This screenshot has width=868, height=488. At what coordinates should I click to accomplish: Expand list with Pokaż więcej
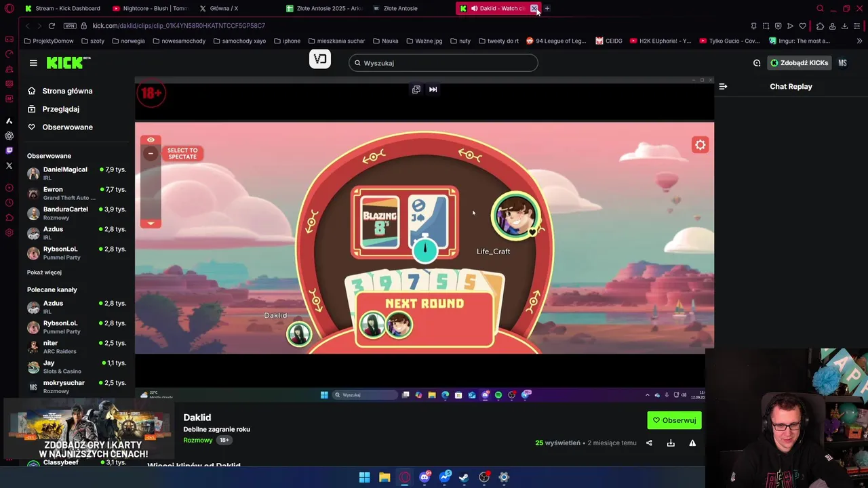coord(44,272)
